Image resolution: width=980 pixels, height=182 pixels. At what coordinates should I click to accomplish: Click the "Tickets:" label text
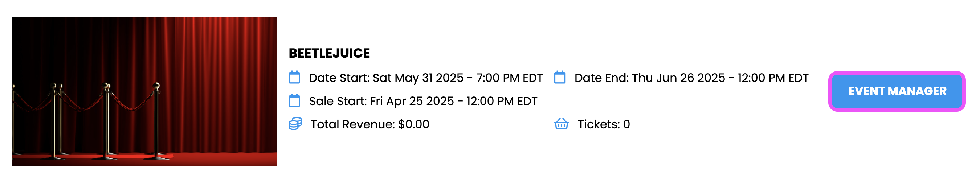(599, 124)
